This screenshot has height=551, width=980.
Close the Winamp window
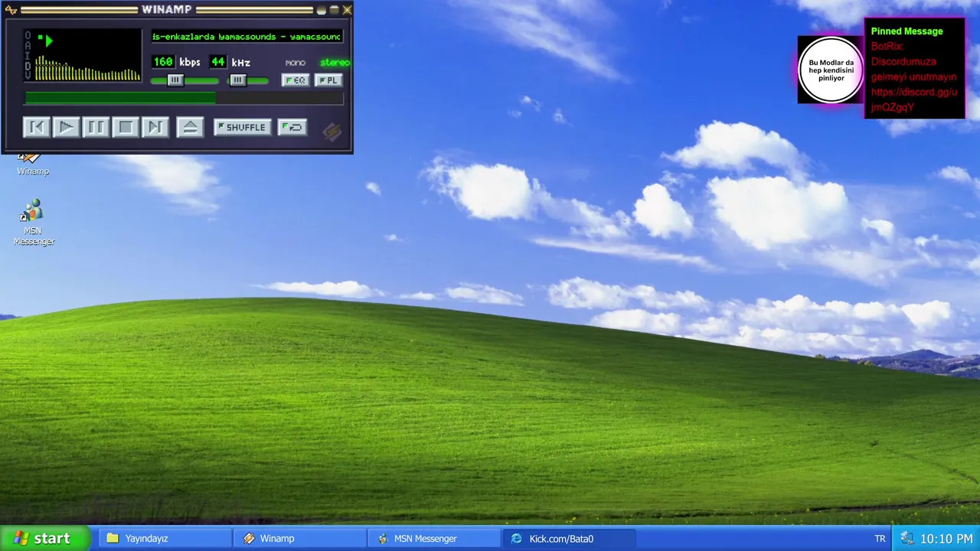pos(348,10)
